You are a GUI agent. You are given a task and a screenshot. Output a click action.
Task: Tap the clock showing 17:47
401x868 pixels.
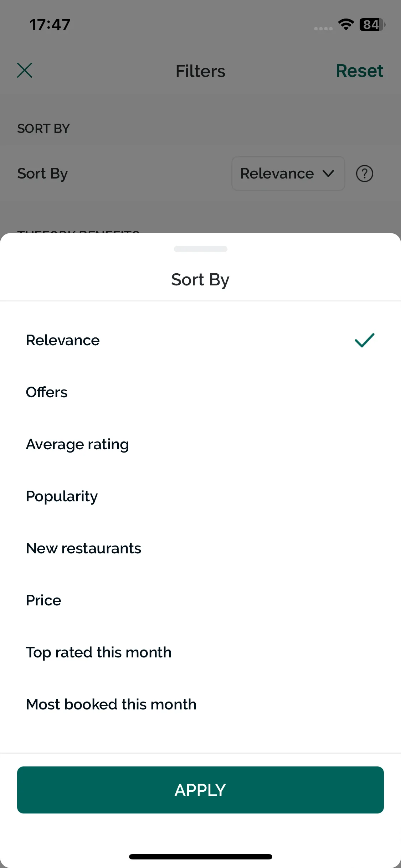50,25
